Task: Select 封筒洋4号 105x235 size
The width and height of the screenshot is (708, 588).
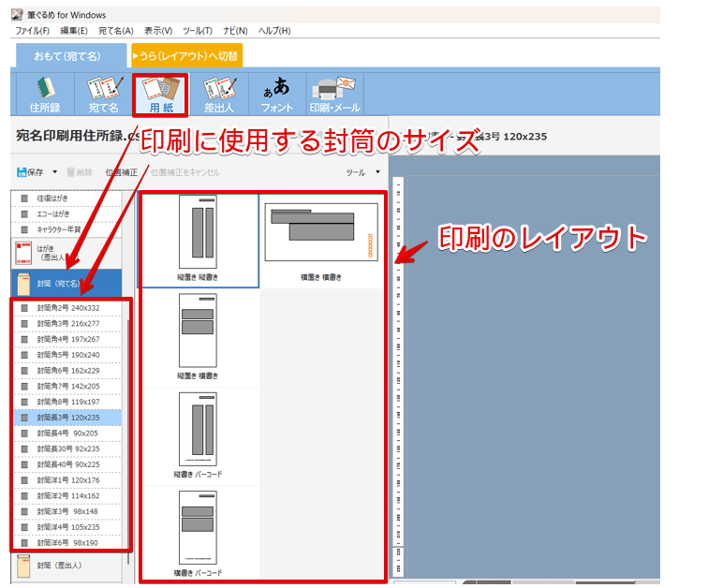Action: click(x=67, y=527)
